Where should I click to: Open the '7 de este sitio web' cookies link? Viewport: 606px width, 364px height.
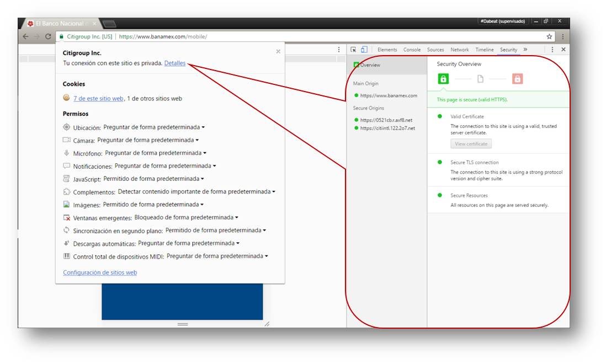[99, 98]
